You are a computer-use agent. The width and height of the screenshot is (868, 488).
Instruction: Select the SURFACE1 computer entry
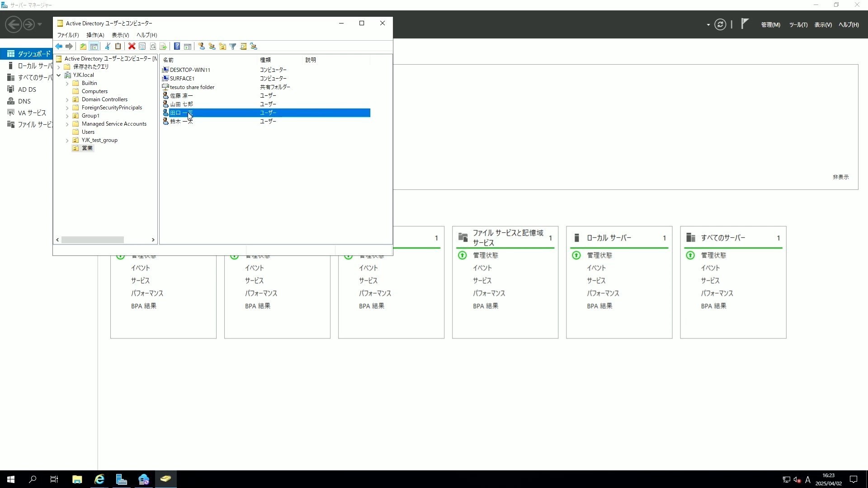(182, 79)
